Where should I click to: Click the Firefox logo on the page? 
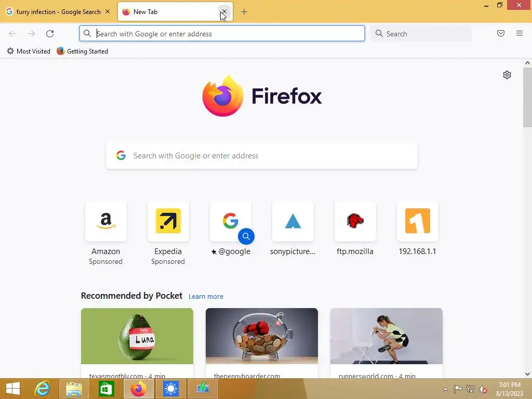click(x=262, y=96)
